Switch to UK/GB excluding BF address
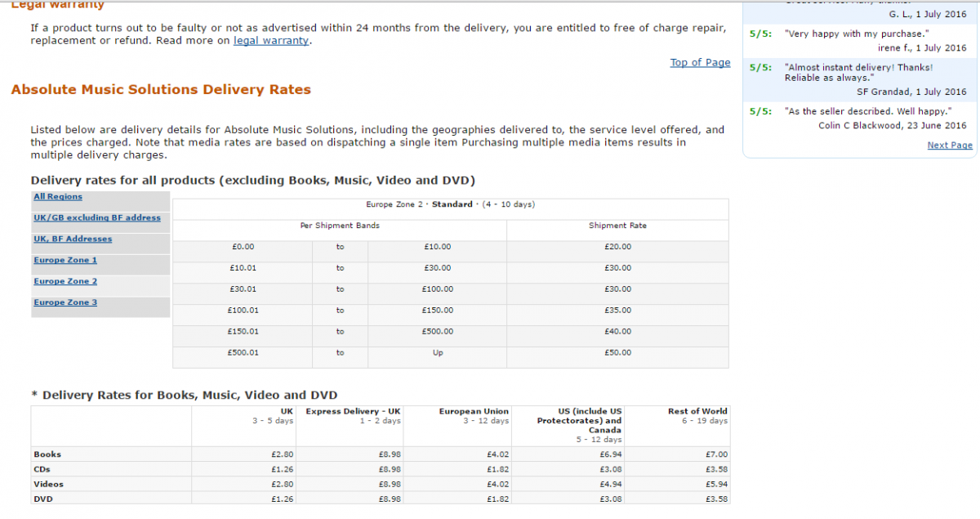Viewport: 980px width, 519px height. 97,218
